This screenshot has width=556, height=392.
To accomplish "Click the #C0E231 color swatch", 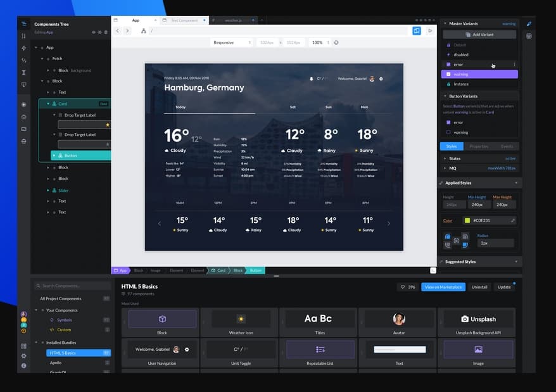I will 467,220.
